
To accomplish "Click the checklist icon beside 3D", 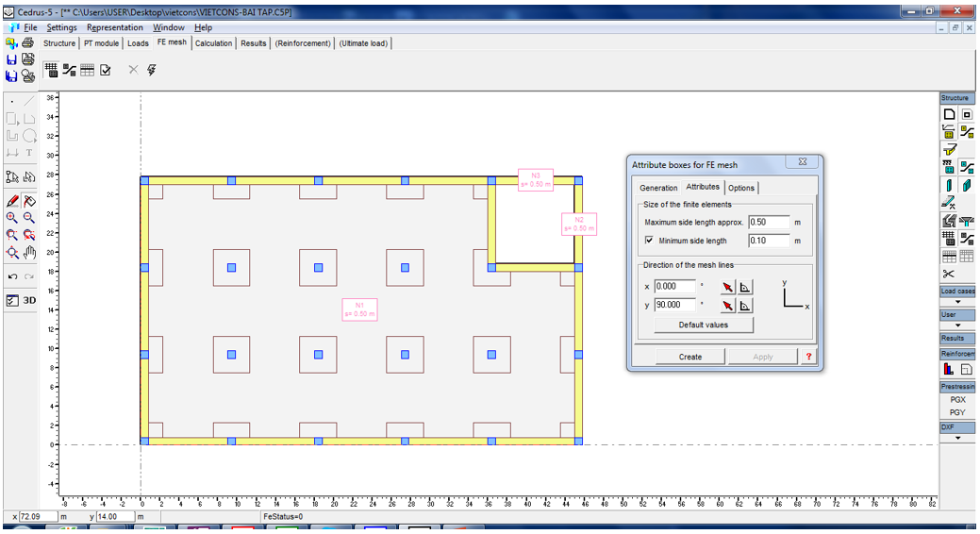I will point(12,301).
